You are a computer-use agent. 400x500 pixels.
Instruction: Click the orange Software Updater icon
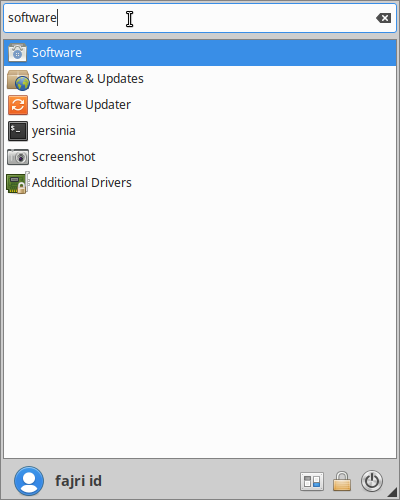(x=18, y=105)
